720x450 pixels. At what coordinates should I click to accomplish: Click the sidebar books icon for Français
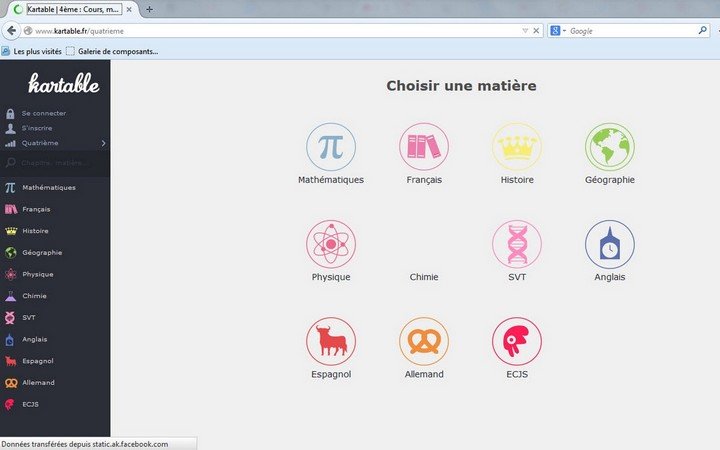tap(11, 209)
